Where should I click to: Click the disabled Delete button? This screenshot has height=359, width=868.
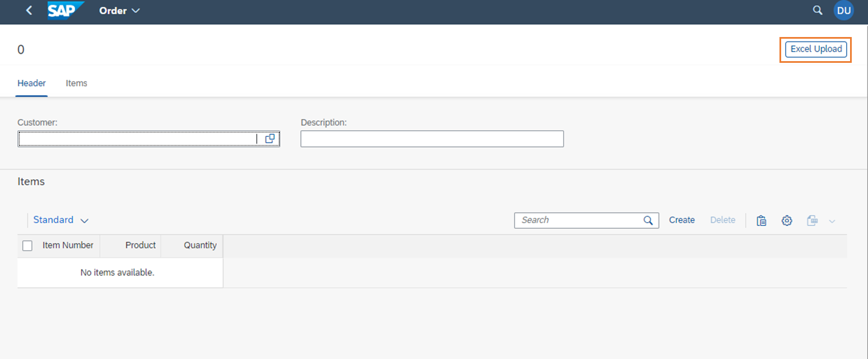pos(722,220)
